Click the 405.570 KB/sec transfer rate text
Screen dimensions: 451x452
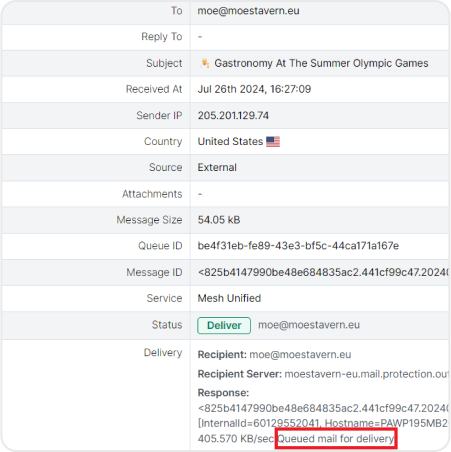[236, 439]
